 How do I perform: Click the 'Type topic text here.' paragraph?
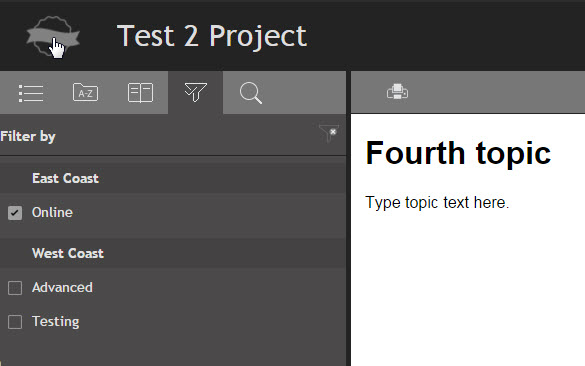coord(437,203)
